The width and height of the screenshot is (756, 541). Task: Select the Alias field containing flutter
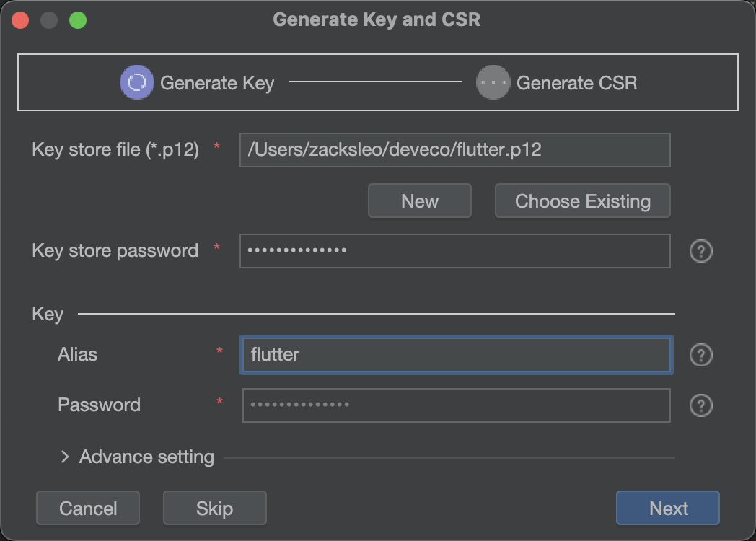coord(456,355)
